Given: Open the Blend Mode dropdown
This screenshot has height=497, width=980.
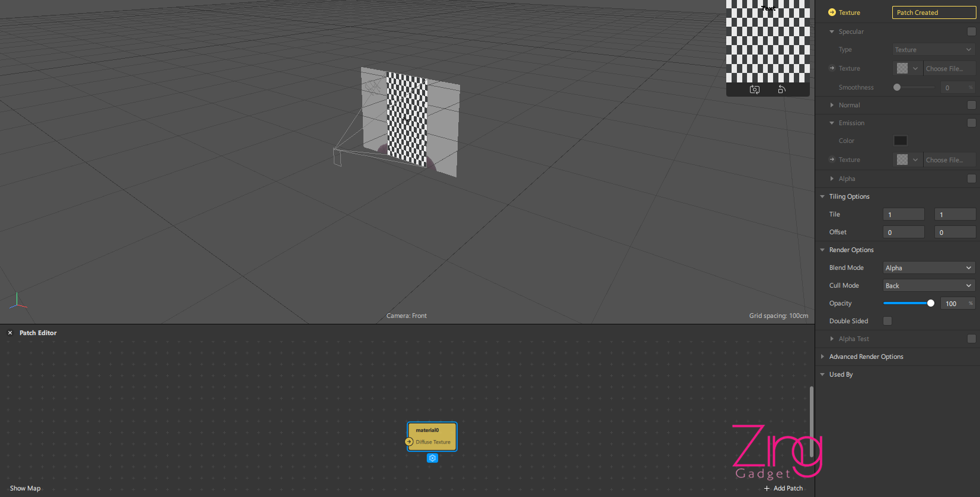Looking at the screenshot, I should pyautogui.click(x=929, y=268).
